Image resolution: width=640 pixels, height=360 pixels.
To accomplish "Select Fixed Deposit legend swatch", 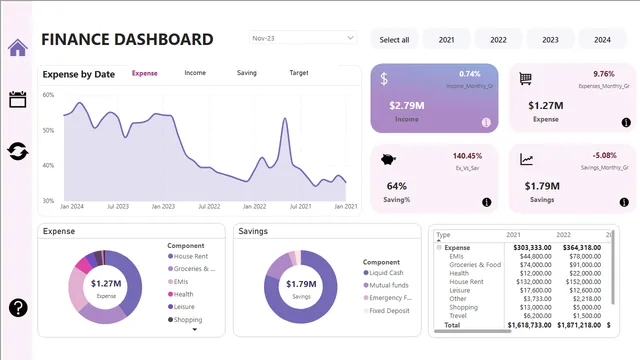I will click(x=366, y=311).
